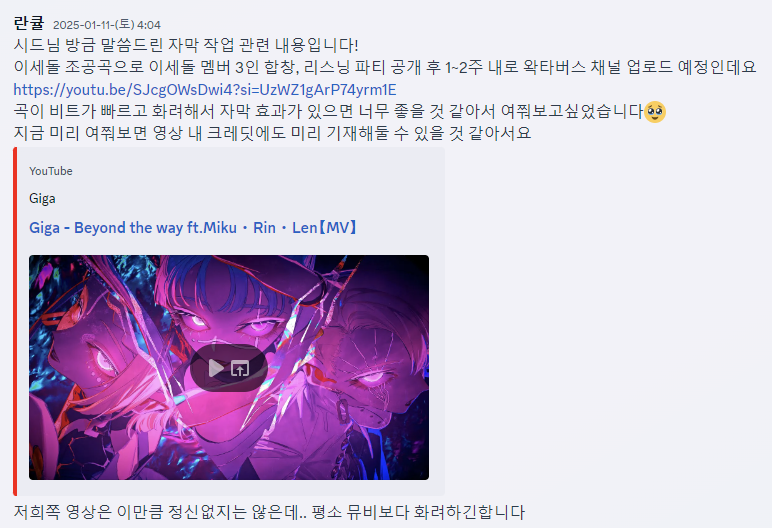
Task: Click the message line starting '곡이 비트가'
Action: tap(328, 111)
